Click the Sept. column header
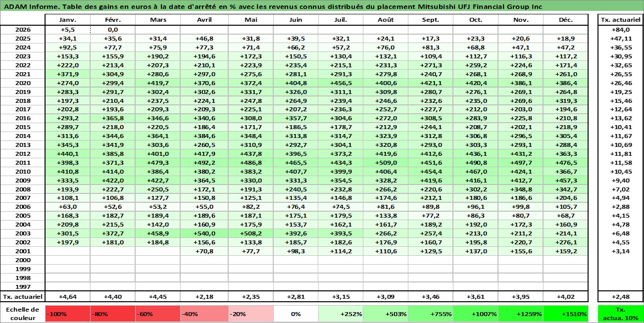This screenshot has width=644, height=323. tap(430, 20)
